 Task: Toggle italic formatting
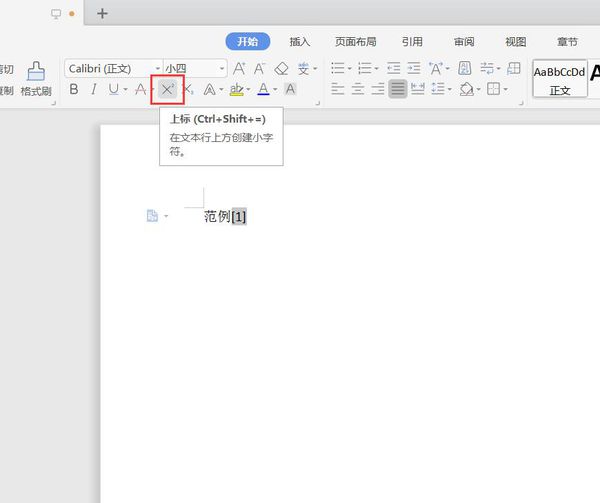pos(94,90)
